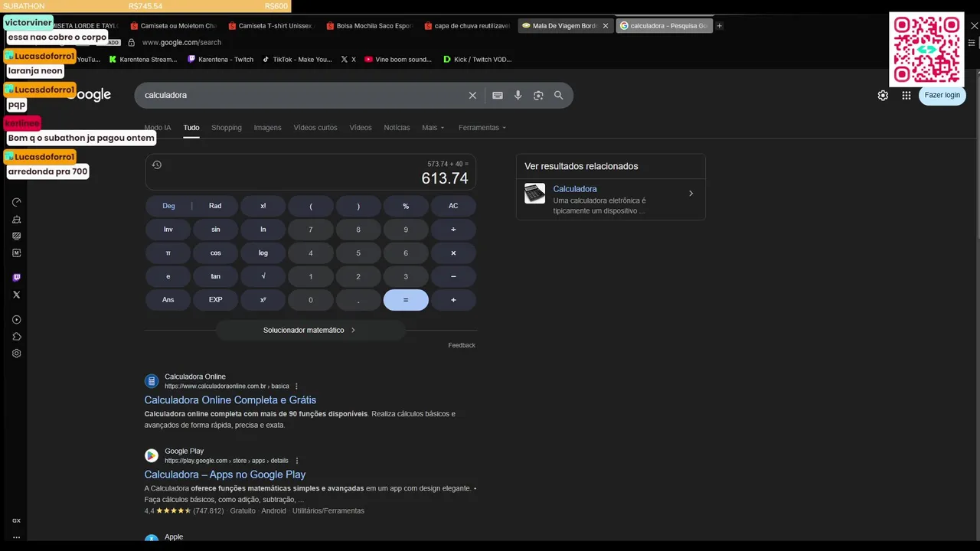Switch to Camiseta T-shirt Unissex browser tab

click(x=270, y=26)
